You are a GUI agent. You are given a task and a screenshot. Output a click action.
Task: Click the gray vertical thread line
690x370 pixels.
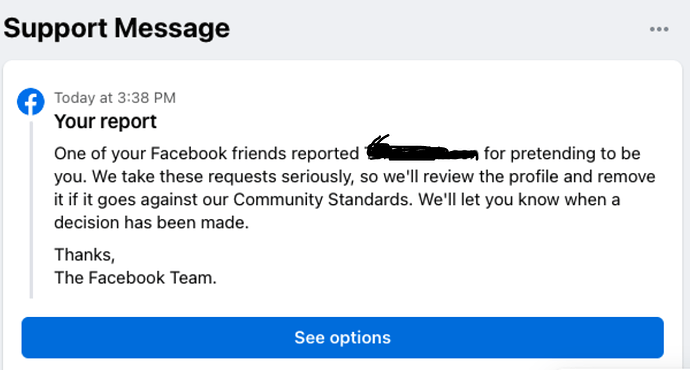pos(31,208)
